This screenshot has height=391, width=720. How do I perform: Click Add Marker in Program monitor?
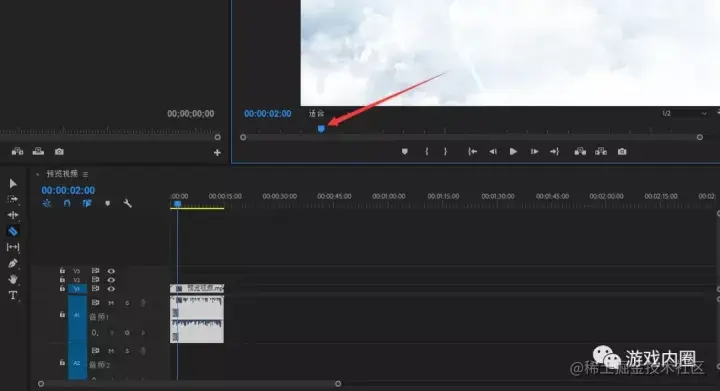click(x=405, y=151)
